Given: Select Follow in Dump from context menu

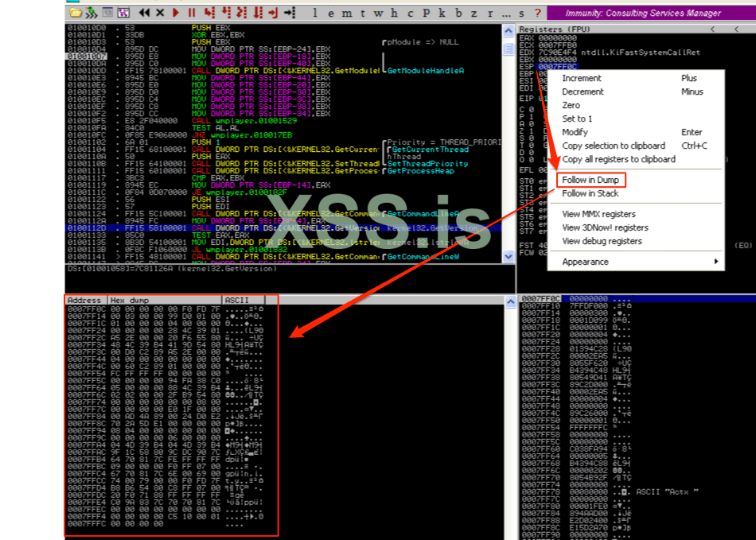Looking at the screenshot, I should [590, 180].
